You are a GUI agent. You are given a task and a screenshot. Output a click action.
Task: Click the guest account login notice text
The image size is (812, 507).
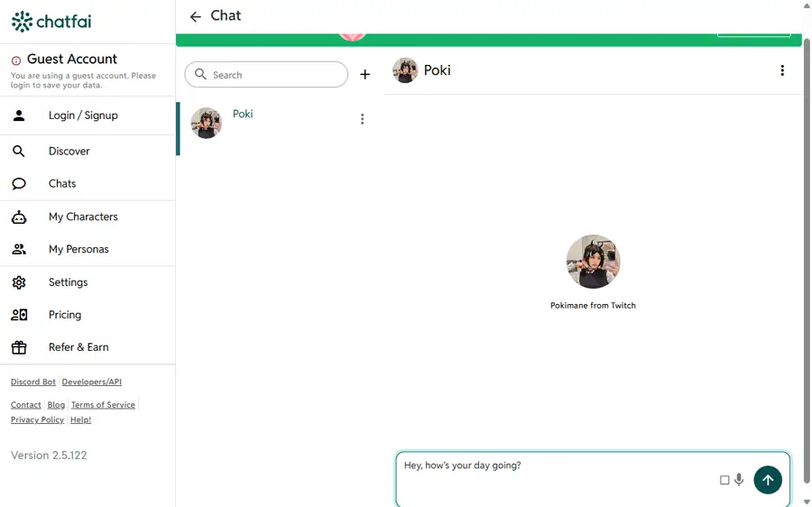pos(83,80)
